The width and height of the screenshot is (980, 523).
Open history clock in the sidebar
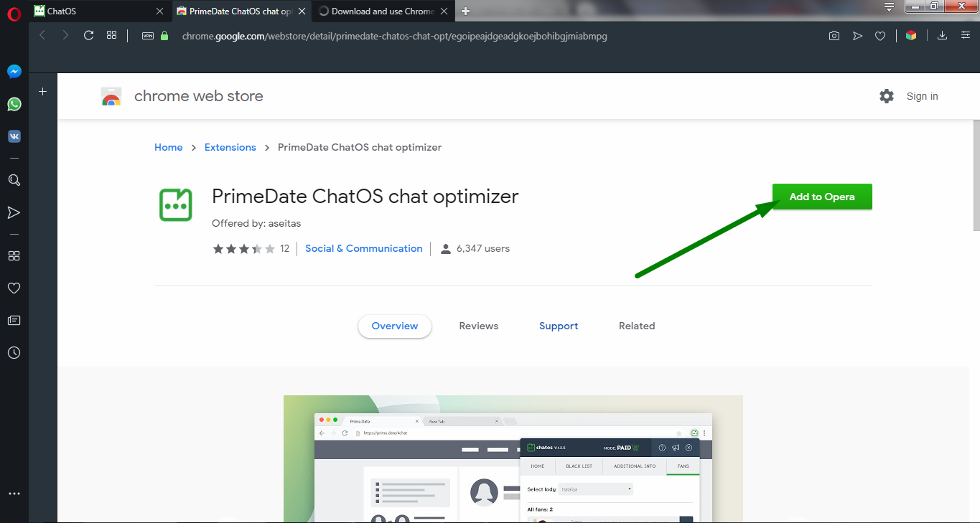tap(14, 353)
